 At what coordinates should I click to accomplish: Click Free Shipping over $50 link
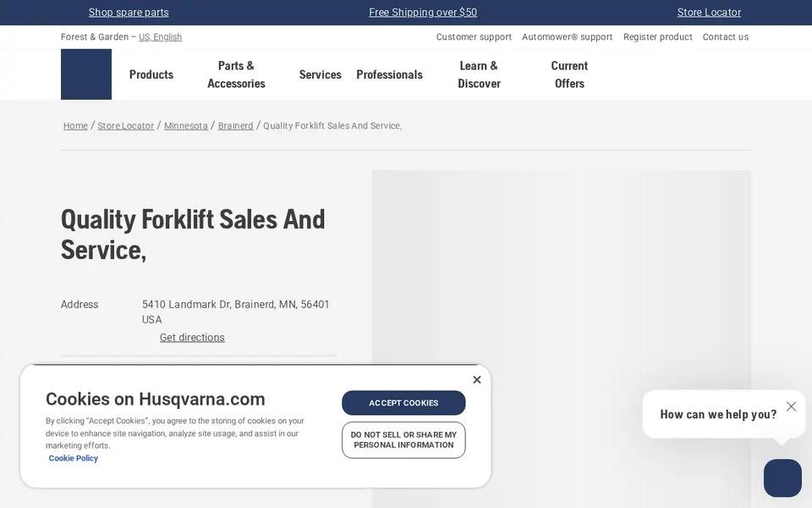tap(423, 13)
